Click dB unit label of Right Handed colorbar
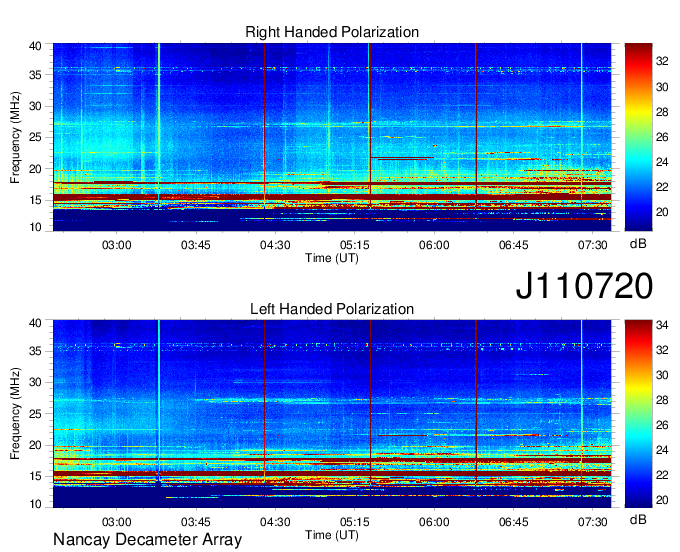 click(x=638, y=244)
